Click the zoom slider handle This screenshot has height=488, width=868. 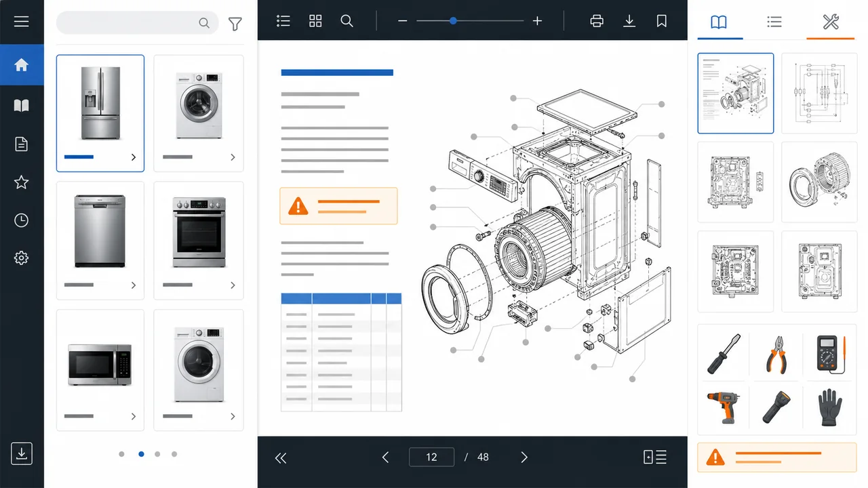coord(453,21)
